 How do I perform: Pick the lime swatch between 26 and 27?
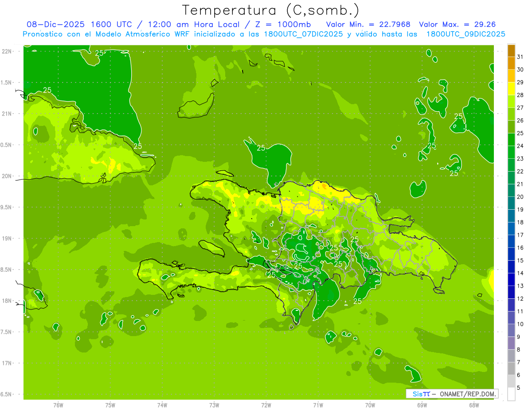tap(511, 114)
